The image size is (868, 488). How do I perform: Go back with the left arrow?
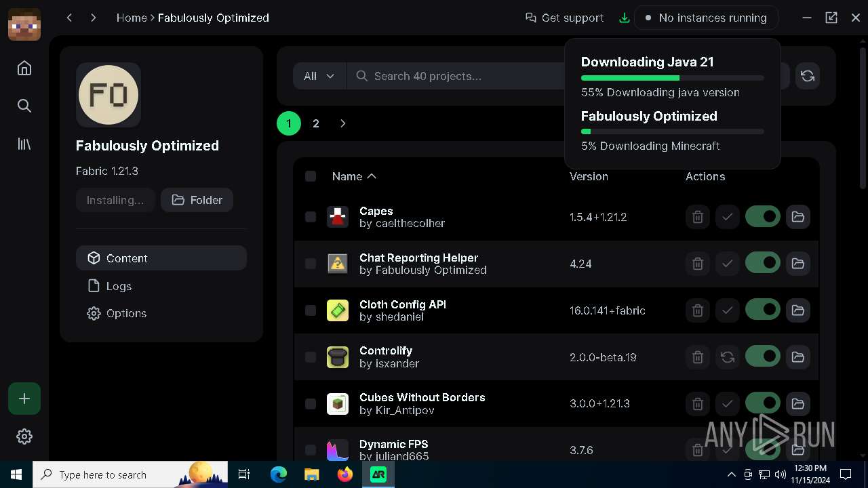click(69, 18)
